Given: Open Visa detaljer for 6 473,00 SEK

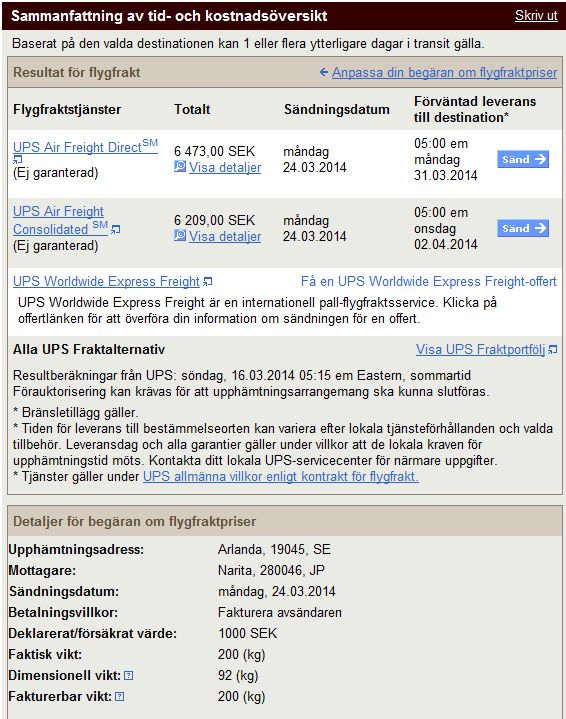Looking at the screenshot, I should pyautogui.click(x=225, y=168).
